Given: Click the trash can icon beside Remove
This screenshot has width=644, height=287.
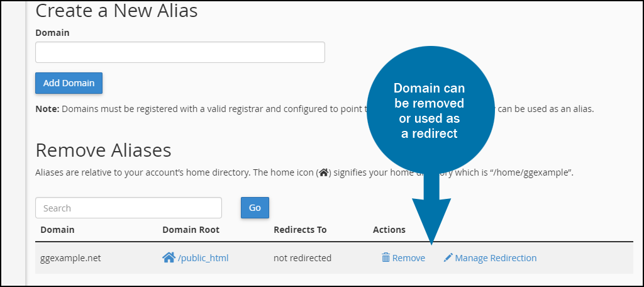Looking at the screenshot, I should pyautogui.click(x=386, y=258).
